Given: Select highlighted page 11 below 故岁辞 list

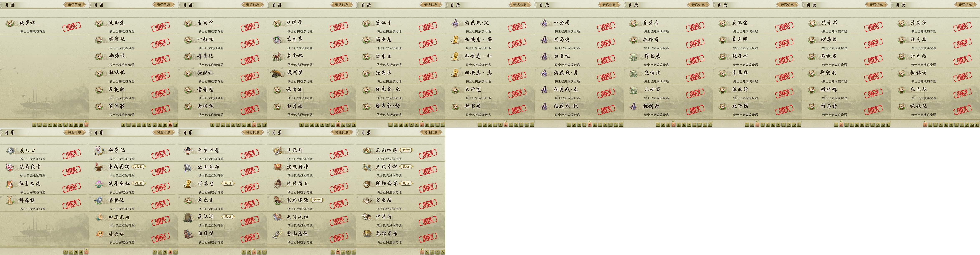Looking at the screenshot, I should click(x=86, y=125).
